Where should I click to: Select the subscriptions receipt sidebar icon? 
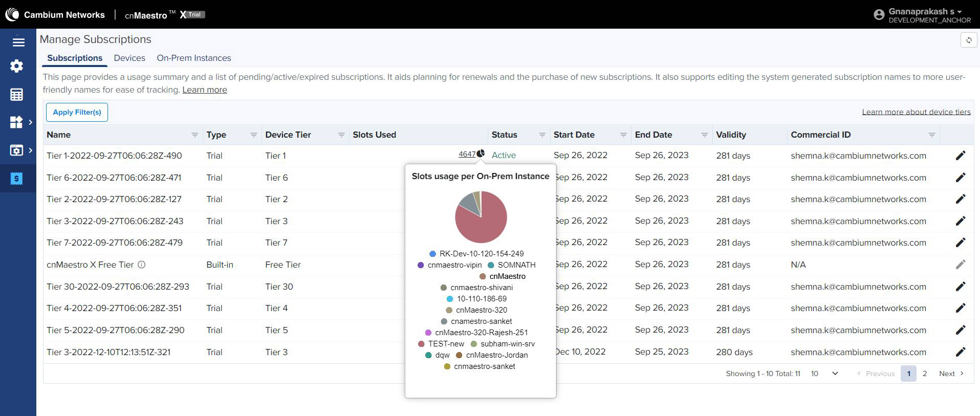(x=17, y=178)
